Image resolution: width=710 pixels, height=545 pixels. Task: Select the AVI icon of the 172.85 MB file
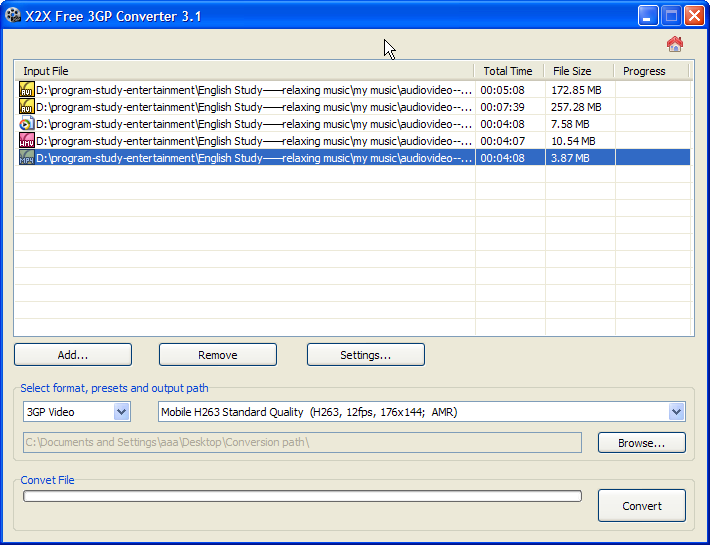pyautogui.click(x=27, y=90)
